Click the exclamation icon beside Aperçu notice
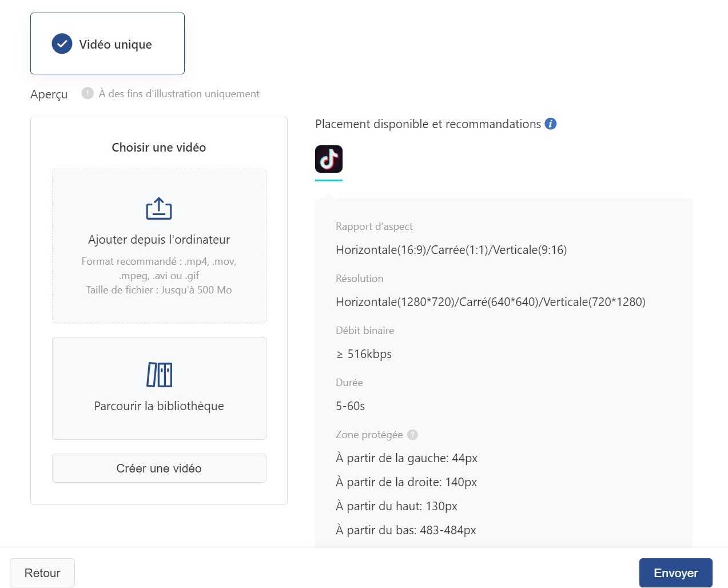The height and width of the screenshot is (588, 728). point(87,93)
